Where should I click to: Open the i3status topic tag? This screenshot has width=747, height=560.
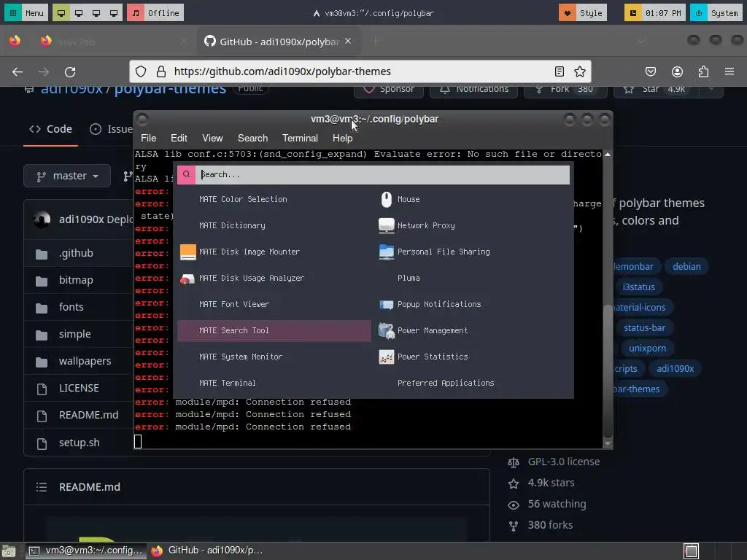pos(638,287)
